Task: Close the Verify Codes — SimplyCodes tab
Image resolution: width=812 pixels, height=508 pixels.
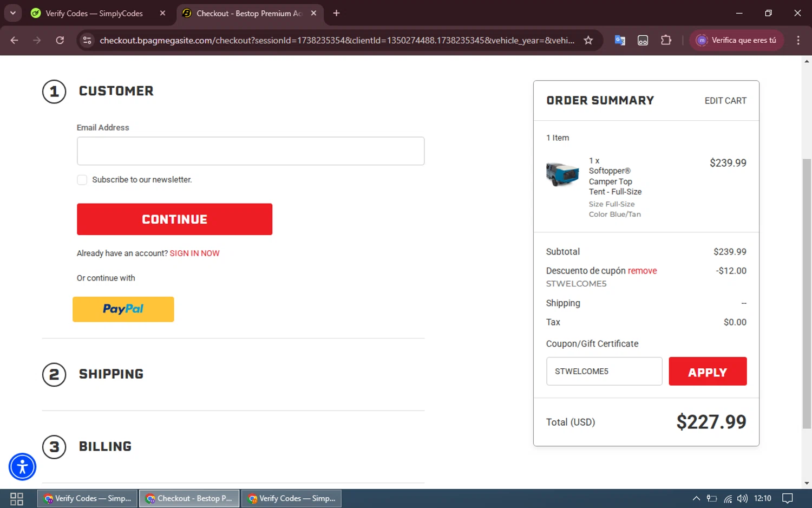Action: [x=162, y=13]
